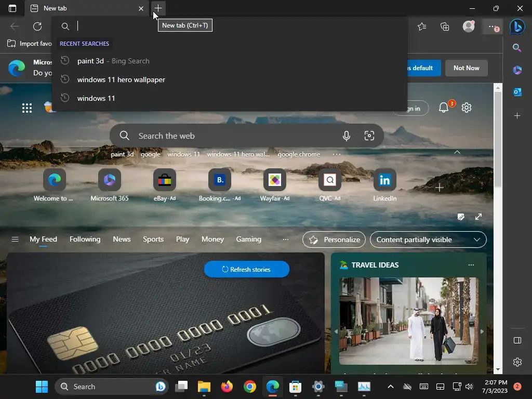Select recent search 'windows 11 hero wallpaper'
The width and height of the screenshot is (532, 399).
tap(229, 79)
